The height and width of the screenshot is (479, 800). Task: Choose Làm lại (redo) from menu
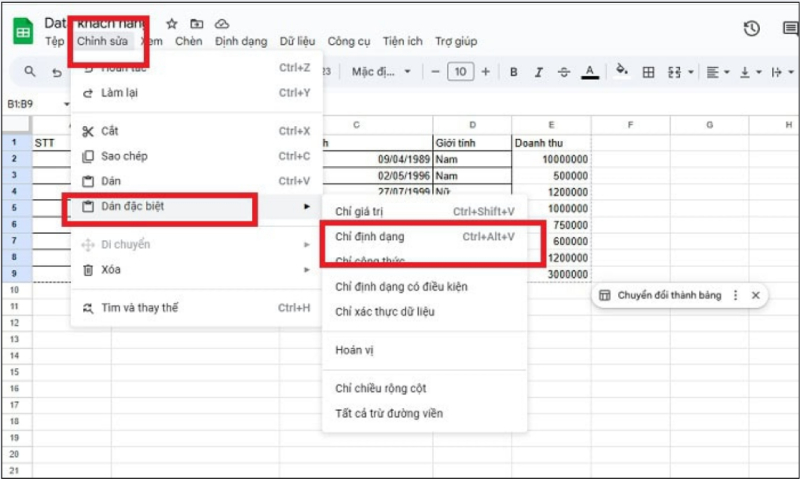pos(196,93)
